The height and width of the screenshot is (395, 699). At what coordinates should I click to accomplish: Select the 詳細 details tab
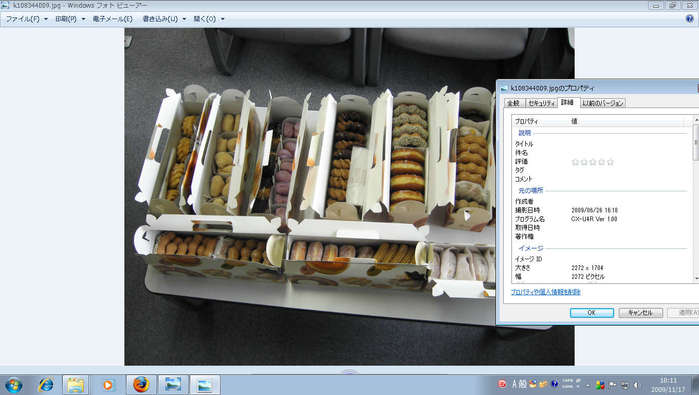click(x=567, y=103)
